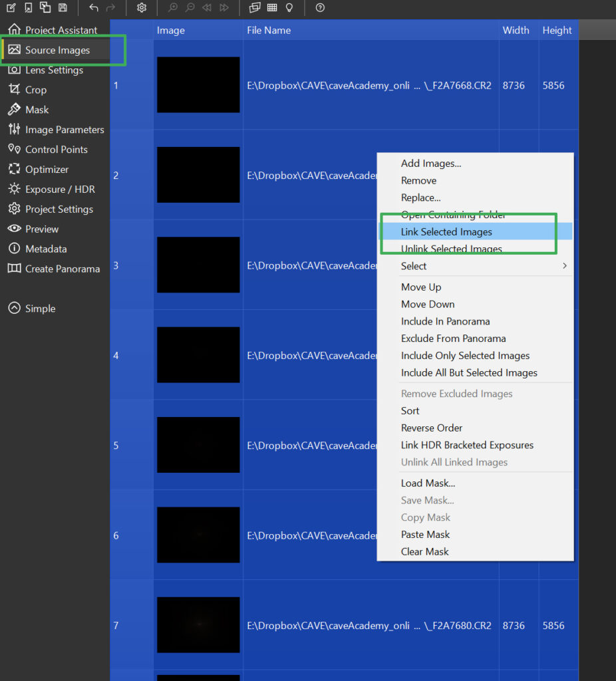This screenshot has width=616, height=681.
Task: Click the New Project toolbar icon
Action: [x=11, y=7]
